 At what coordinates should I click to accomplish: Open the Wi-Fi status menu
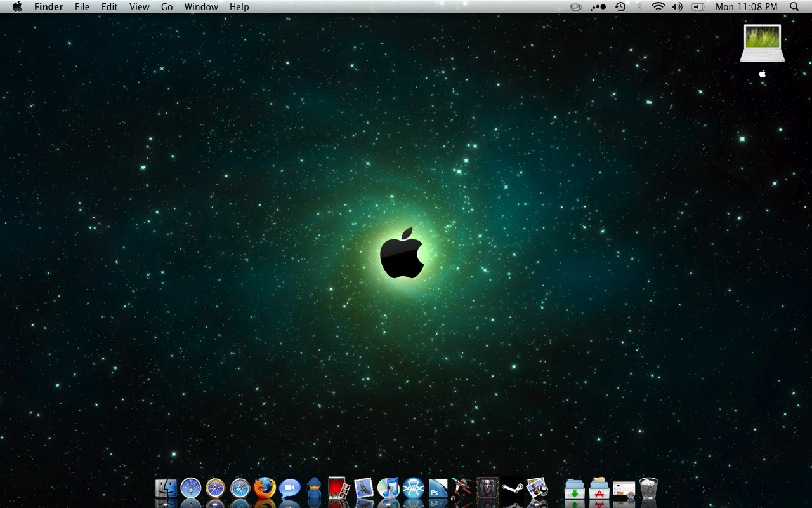point(658,7)
